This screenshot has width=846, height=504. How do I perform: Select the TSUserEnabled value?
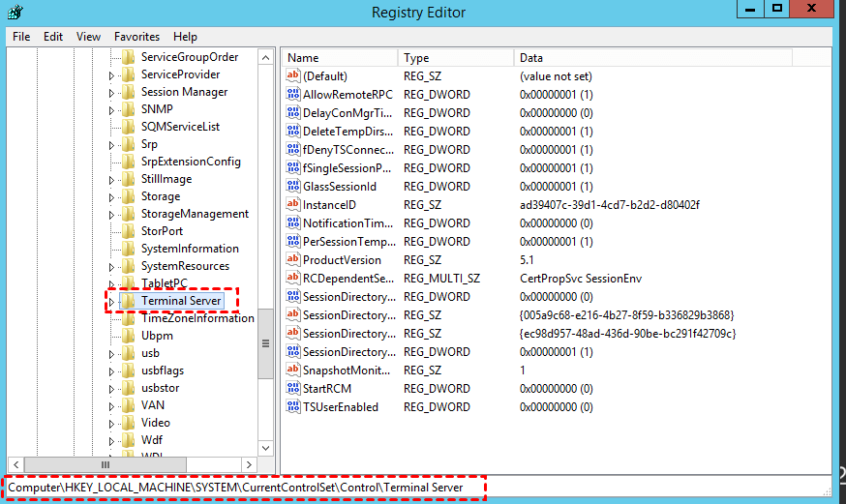[x=341, y=407]
